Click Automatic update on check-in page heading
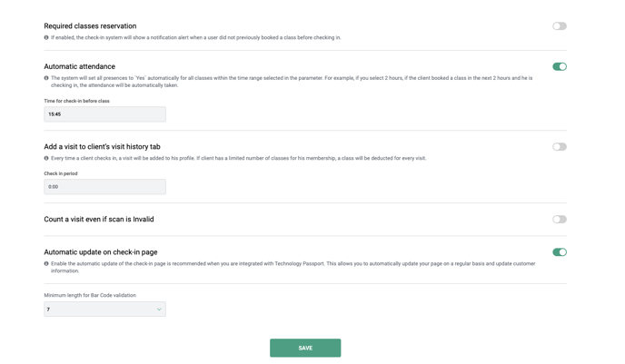Screen dimensions: 625x364 (101, 252)
